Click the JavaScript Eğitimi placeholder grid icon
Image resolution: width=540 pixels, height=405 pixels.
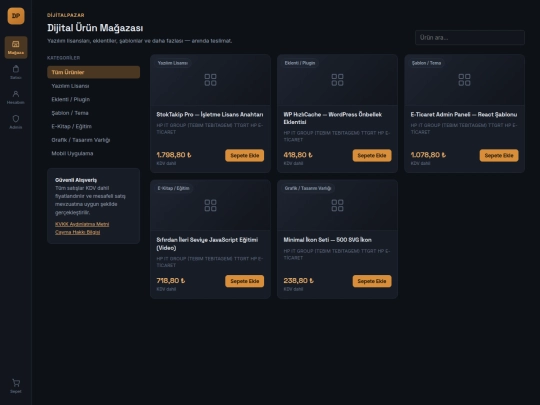(x=210, y=205)
